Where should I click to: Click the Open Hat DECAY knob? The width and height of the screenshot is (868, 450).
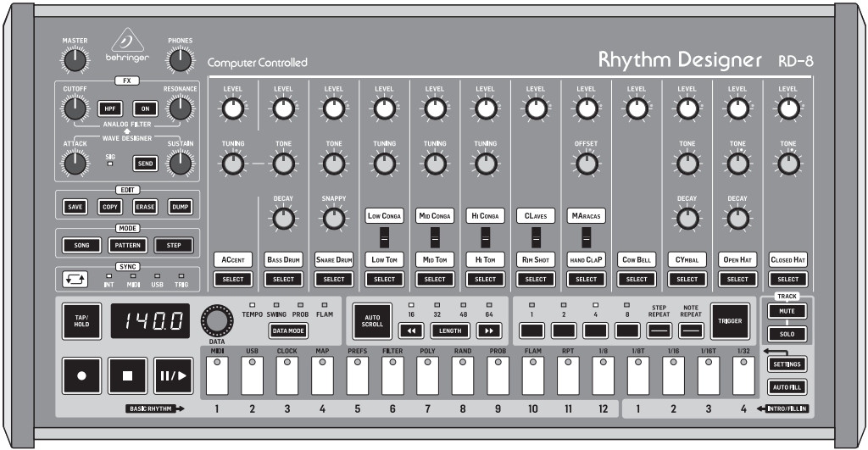pos(737,219)
